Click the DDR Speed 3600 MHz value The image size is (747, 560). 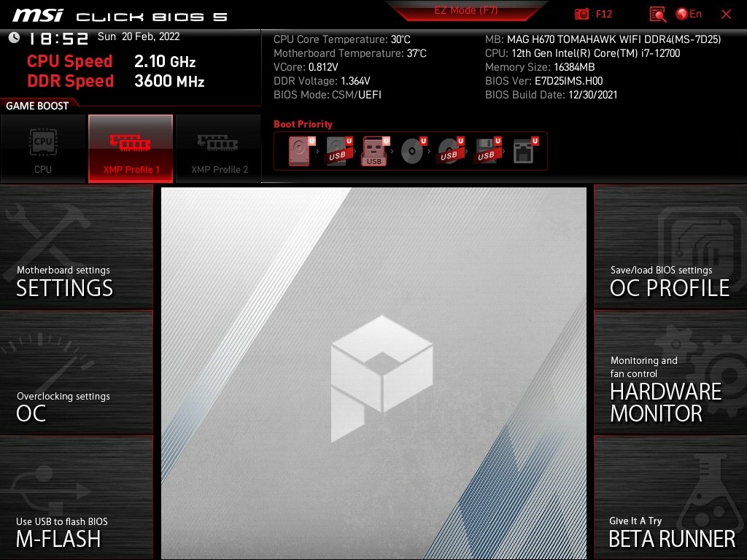[169, 81]
